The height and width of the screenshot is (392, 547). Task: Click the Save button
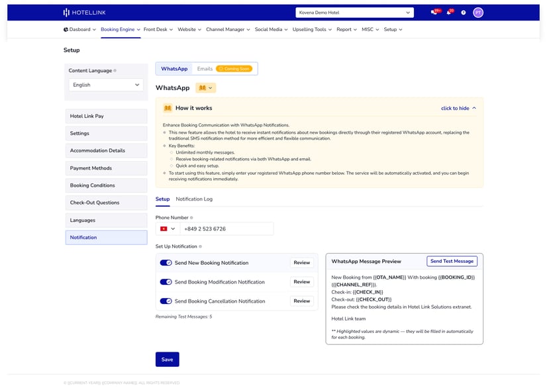click(168, 360)
